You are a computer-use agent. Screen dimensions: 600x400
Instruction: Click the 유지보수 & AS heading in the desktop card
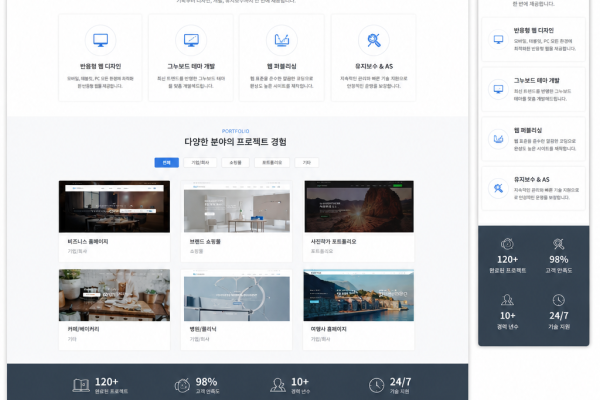[x=374, y=66]
